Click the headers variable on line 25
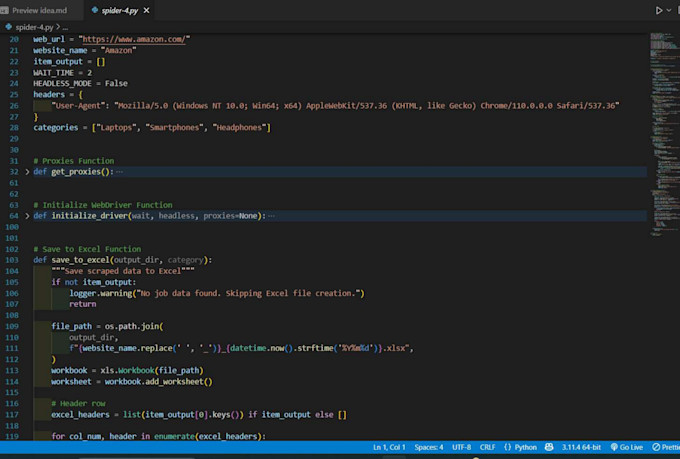The width and height of the screenshot is (680, 459). click(49, 95)
